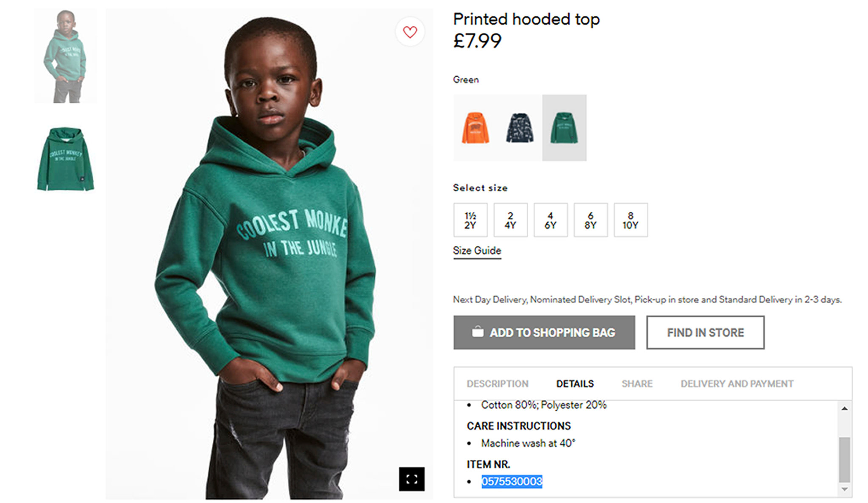This screenshot has height=503, width=868.
Task: Choose size 8-10Y
Action: [630, 220]
